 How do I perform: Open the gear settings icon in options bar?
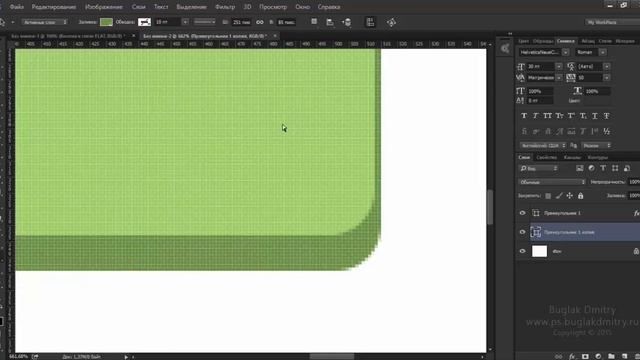point(391,22)
